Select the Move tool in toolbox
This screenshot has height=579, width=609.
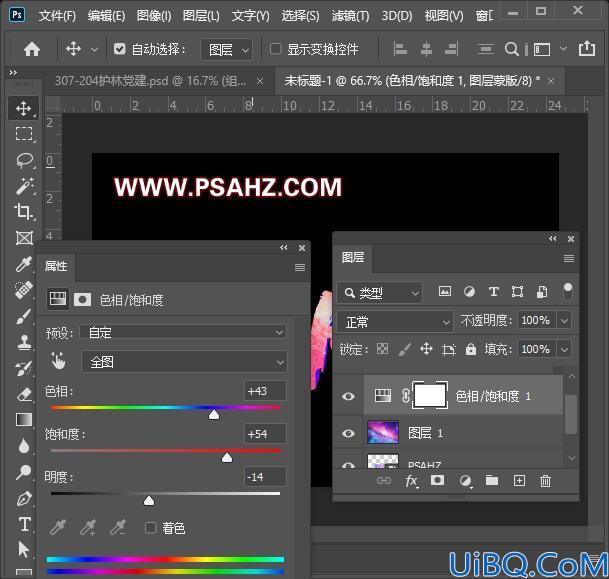tap(24, 108)
